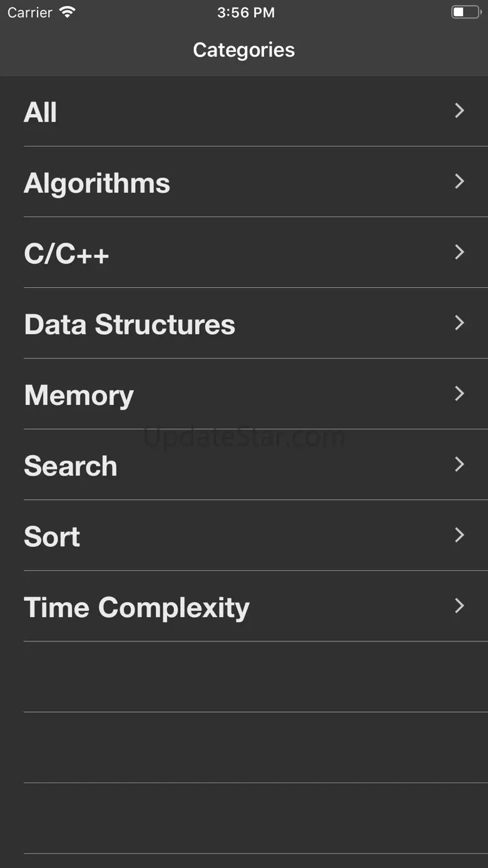
Task: Click the chevron next to Algorithms
Action: pyautogui.click(x=459, y=181)
